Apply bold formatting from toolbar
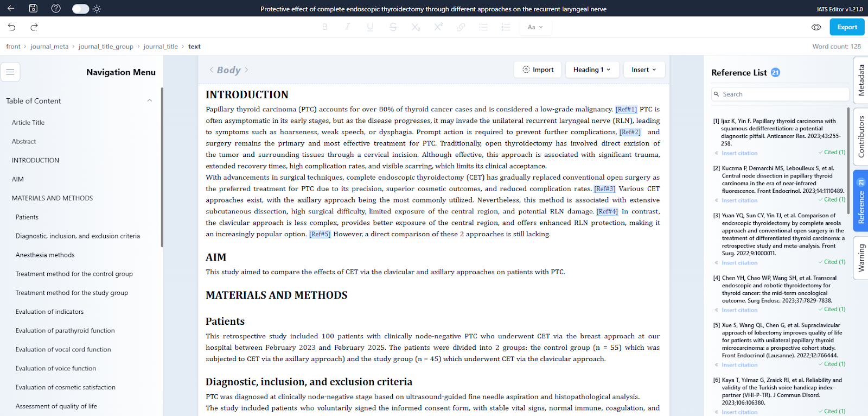This screenshot has width=868, height=416. click(x=324, y=27)
